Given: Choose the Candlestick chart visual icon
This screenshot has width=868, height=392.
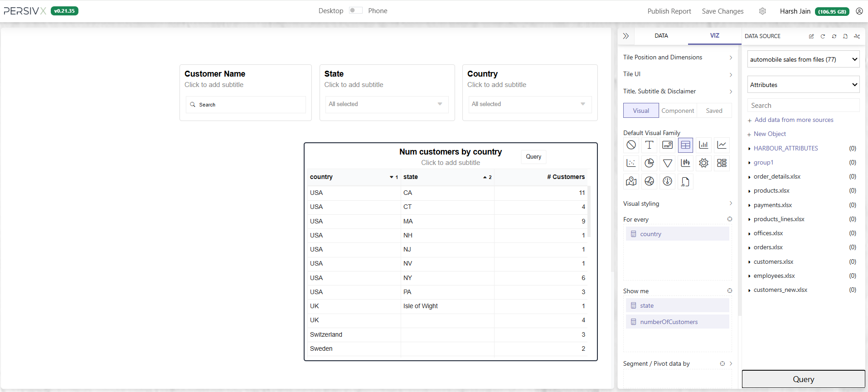Looking at the screenshot, I should pyautogui.click(x=685, y=163).
